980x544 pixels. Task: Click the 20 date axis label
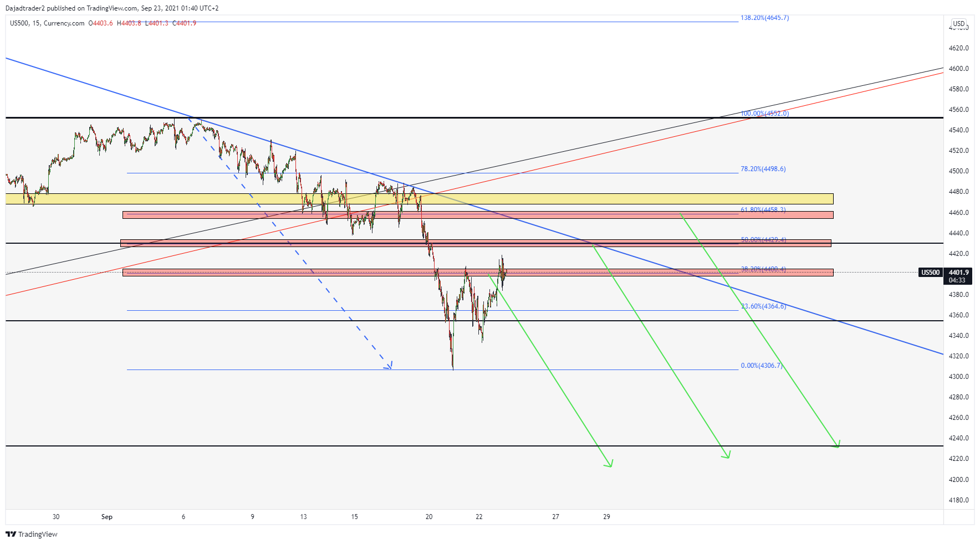coord(429,517)
